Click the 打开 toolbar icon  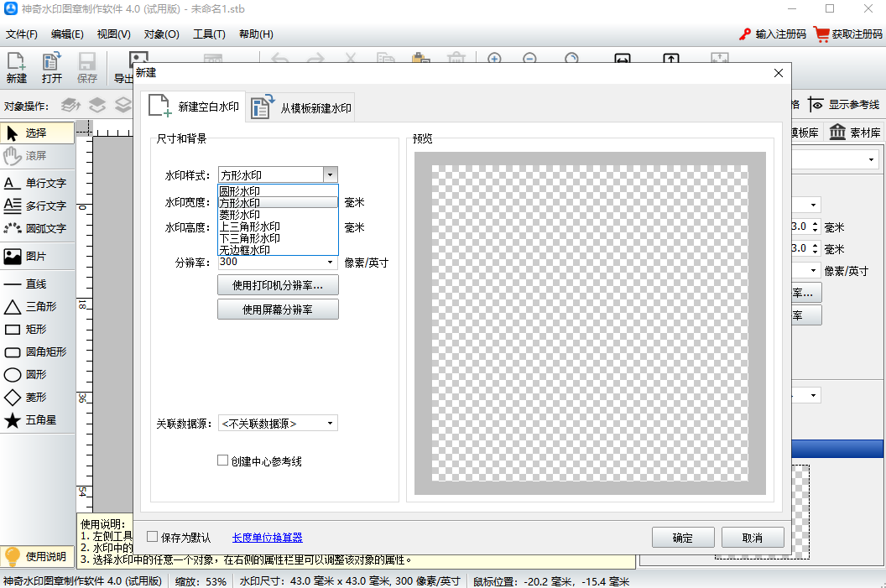click(x=51, y=68)
